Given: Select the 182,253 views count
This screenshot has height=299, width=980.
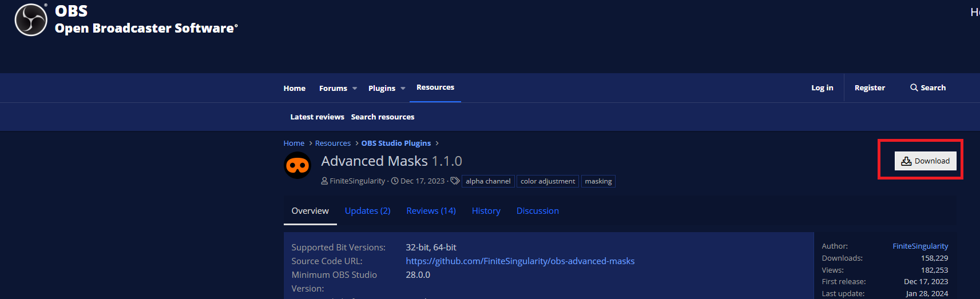Looking at the screenshot, I should point(934,270).
